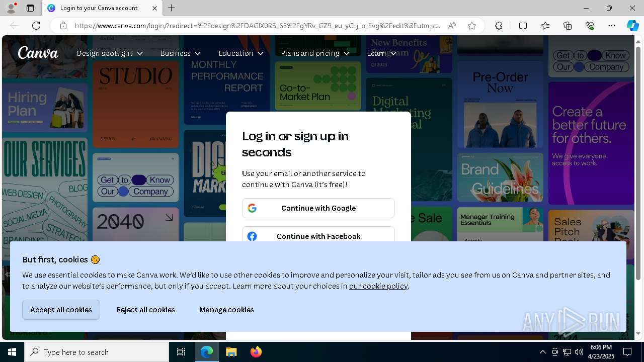Image resolution: width=644 pixels, height=362 pixels.
Task: Open the Edge profile icon
Action: (11, 8)
